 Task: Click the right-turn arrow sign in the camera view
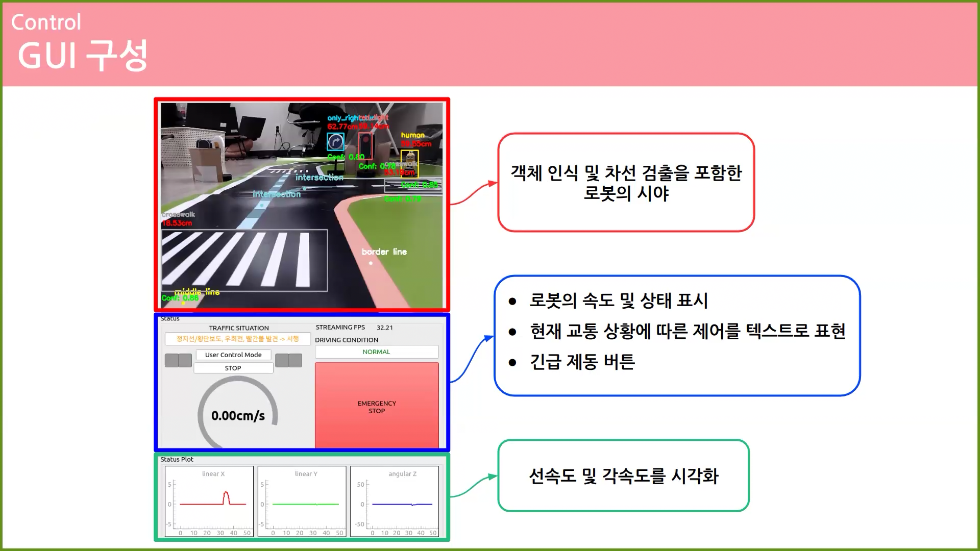[335, 141]
